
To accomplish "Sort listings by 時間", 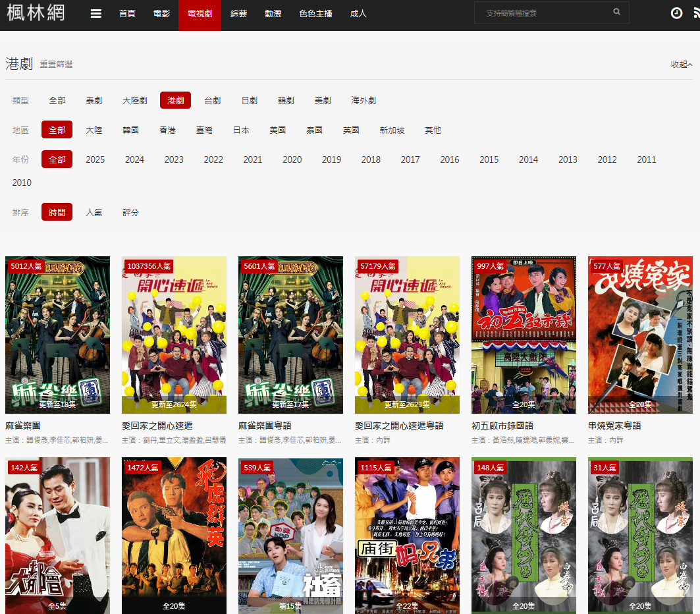I will (57, 212).
